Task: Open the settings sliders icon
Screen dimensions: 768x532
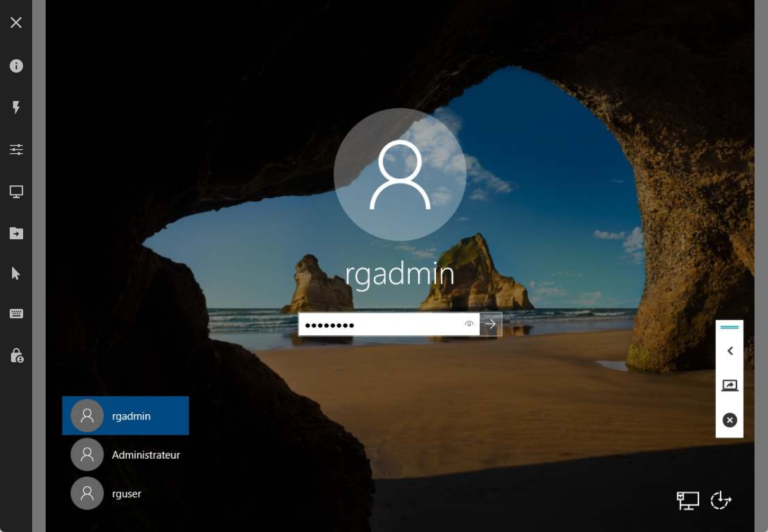Action: 16,149
